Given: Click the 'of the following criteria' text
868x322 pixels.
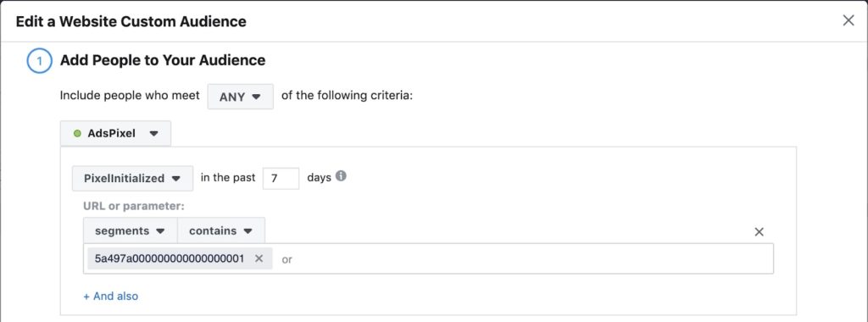Looking at the screenshot, I should coord(348,95).
